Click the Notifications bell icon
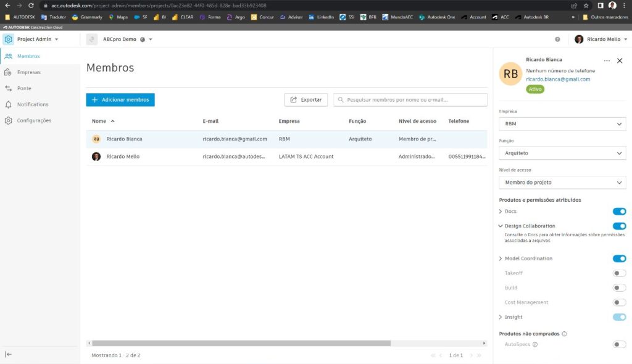The image size is (632, 364). tap(9, 104)
